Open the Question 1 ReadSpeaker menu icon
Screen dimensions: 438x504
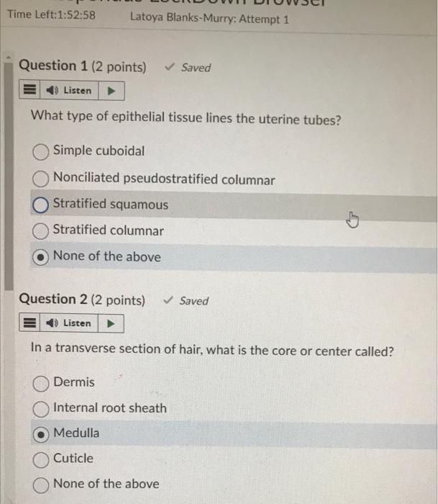[29, 90]
